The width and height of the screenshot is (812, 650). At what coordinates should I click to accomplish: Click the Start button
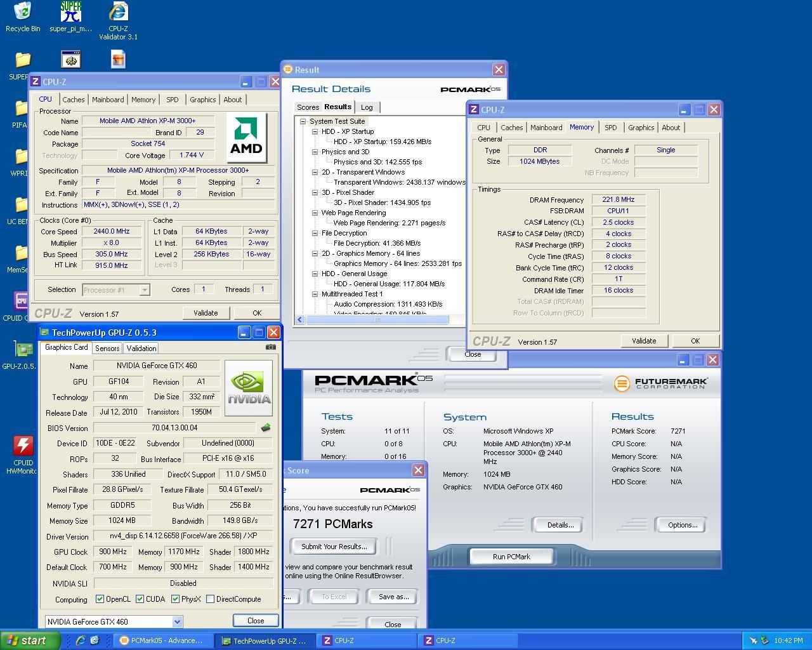tap(30, 640)
